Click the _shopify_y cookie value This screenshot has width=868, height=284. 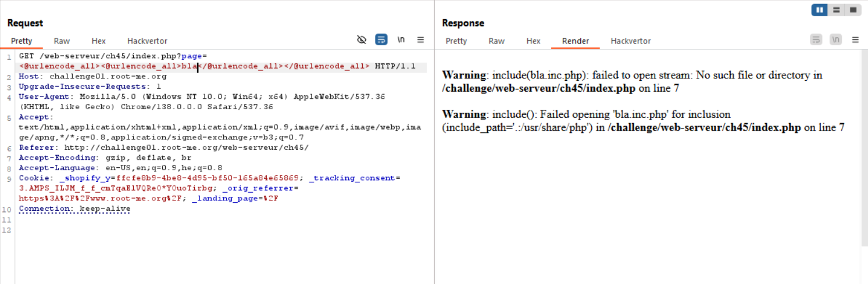(x=208, y=178)
